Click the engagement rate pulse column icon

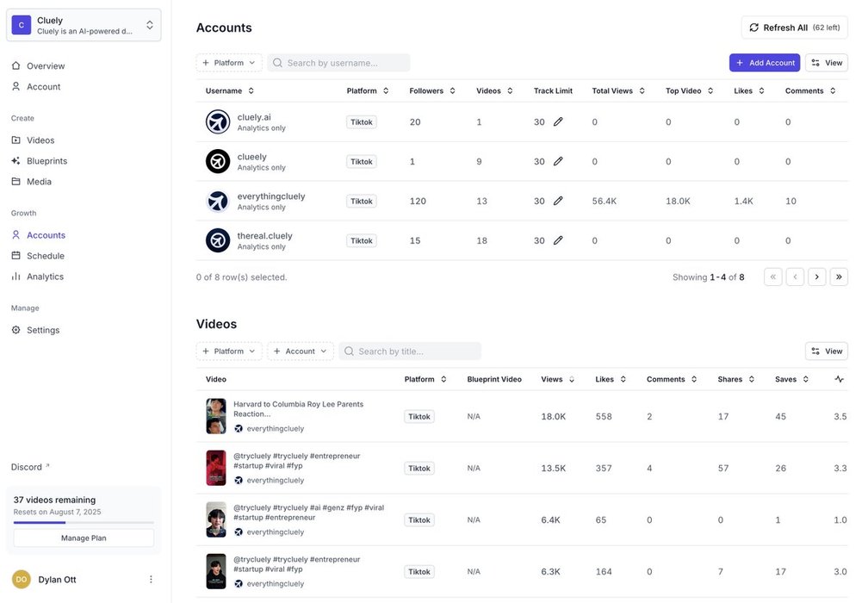tap(839, 379)
